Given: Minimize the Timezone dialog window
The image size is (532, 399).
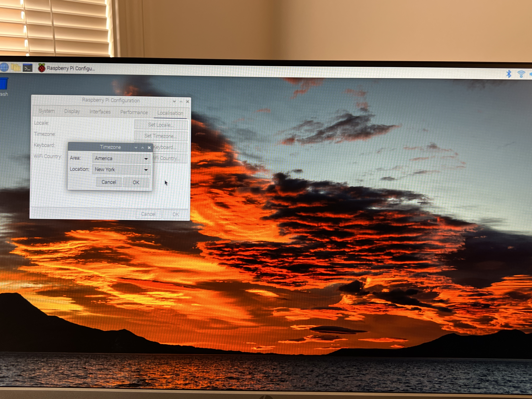Looking at the screenshot, I should [x=136, y=147].
